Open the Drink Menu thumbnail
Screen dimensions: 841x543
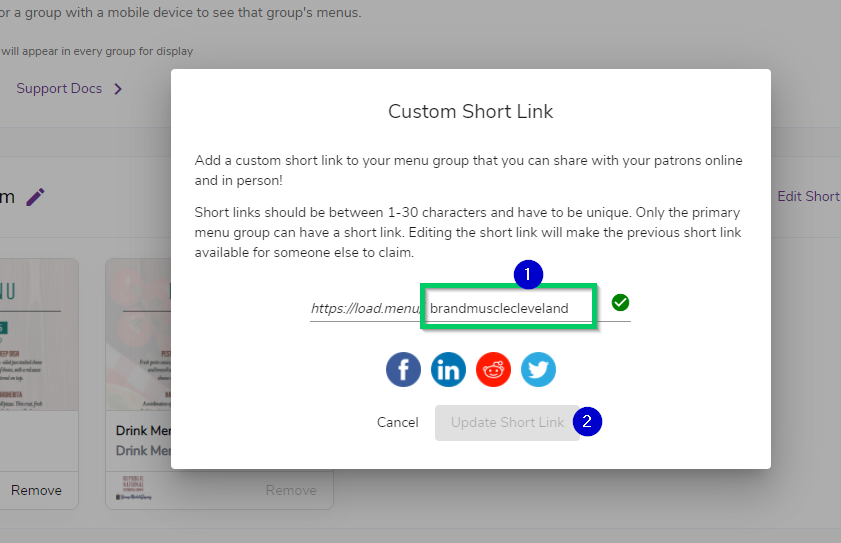(138, 335)
